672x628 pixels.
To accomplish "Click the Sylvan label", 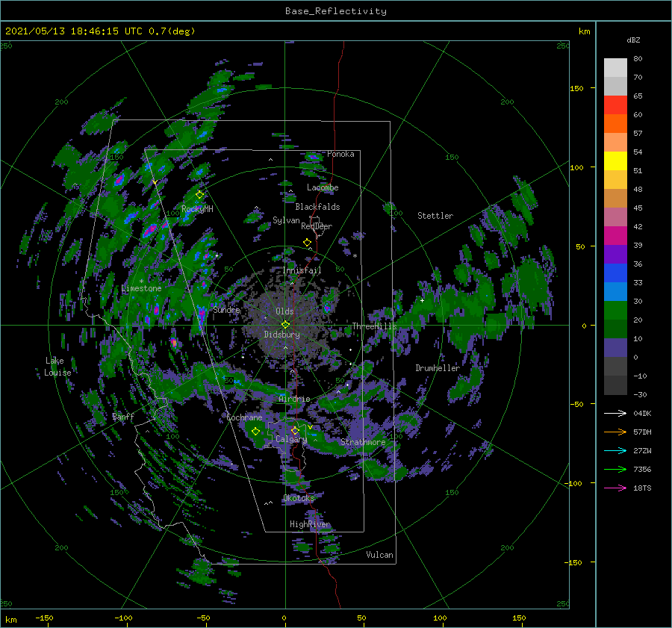I will pos(286,220).
